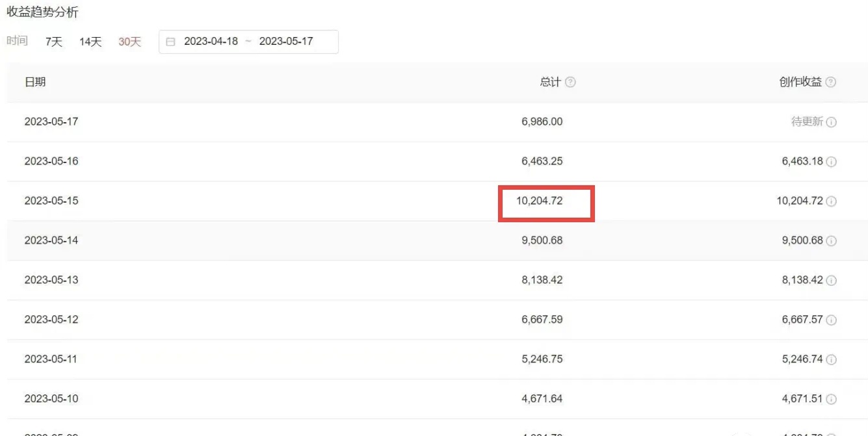Click the info icon next to 8,138.42
868x436 pixels.
click(832, 280)
